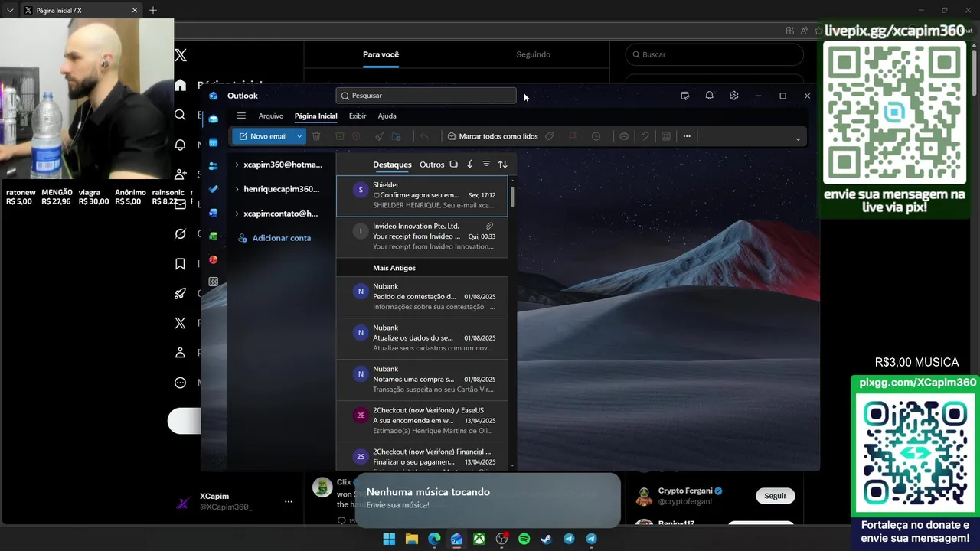Launch Excel from Outlook sidebar
This screenshot has width=980, height=551.
[214, 236]
